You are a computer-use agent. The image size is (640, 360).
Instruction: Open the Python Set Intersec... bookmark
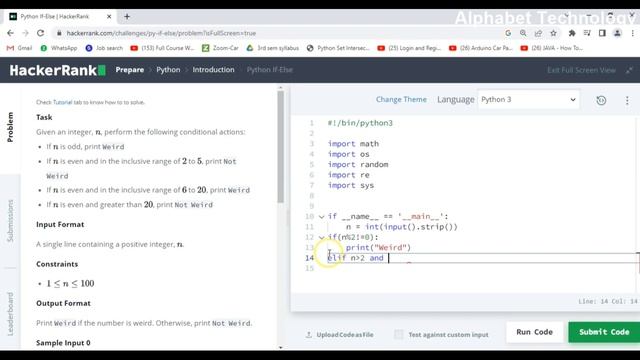(338, 48)
